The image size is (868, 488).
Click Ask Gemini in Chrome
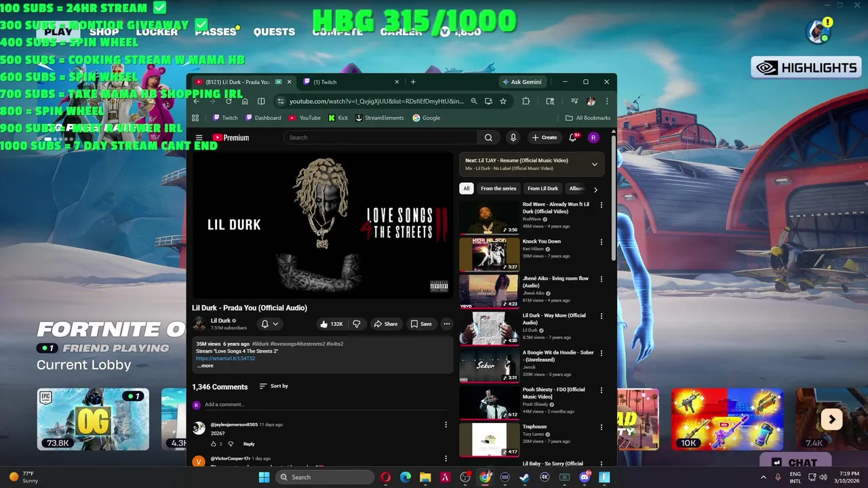pos(521,82)
